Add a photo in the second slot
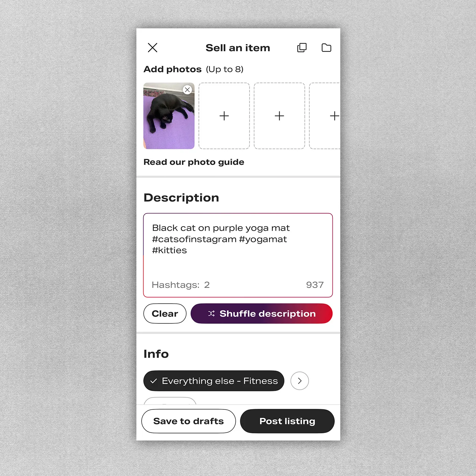 tap(224, 116)
